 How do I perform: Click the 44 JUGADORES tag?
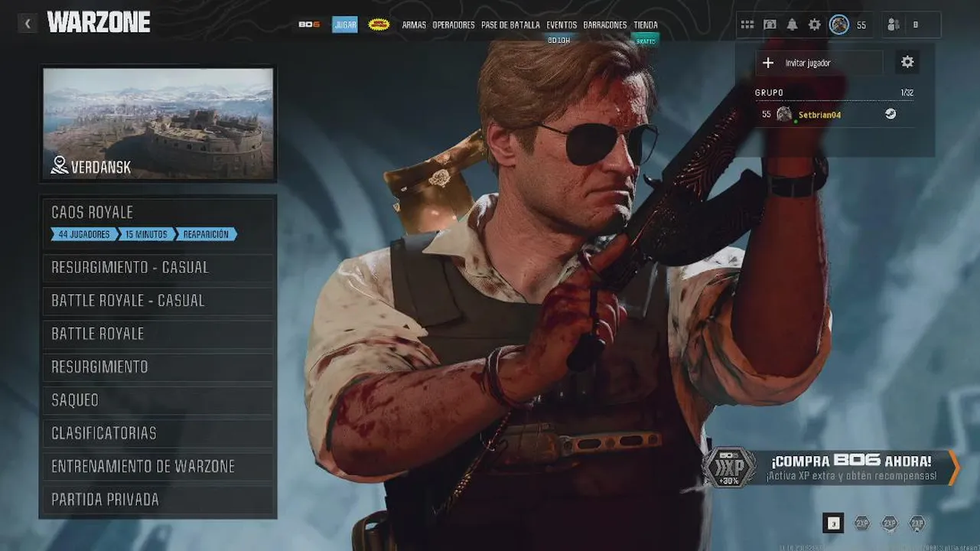coord(84,234)
